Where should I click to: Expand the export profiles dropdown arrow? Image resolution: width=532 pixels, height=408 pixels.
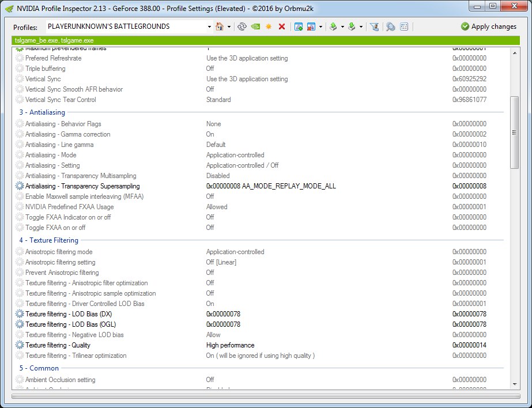(342, 27)
